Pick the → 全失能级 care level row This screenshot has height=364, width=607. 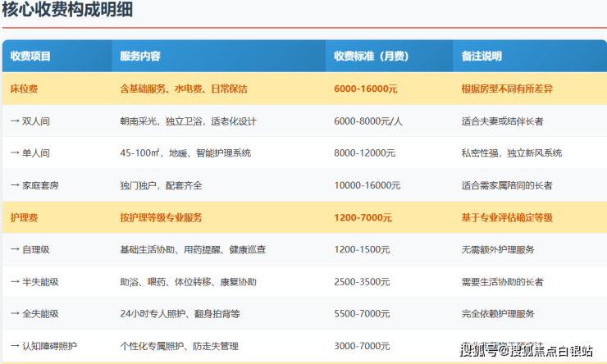click(x=38, y=313)
